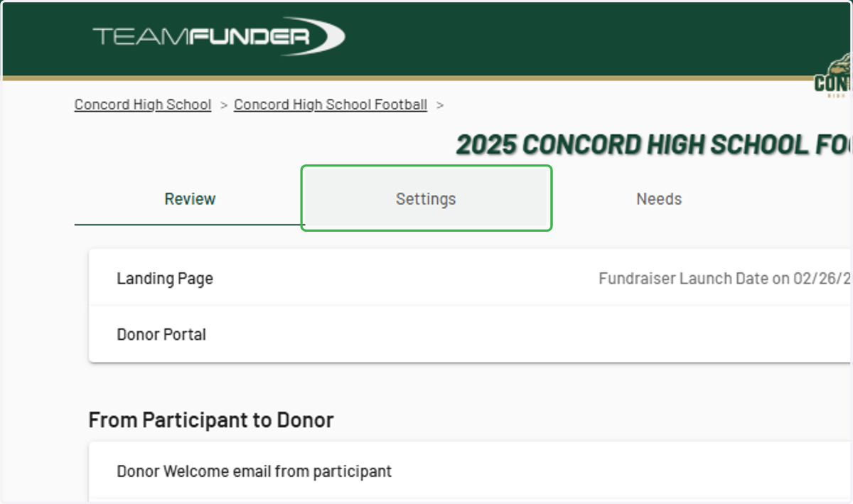Click the Fundraiser Launch Date text
This screenshot has height=504, width=853.
tap(725, 278)
